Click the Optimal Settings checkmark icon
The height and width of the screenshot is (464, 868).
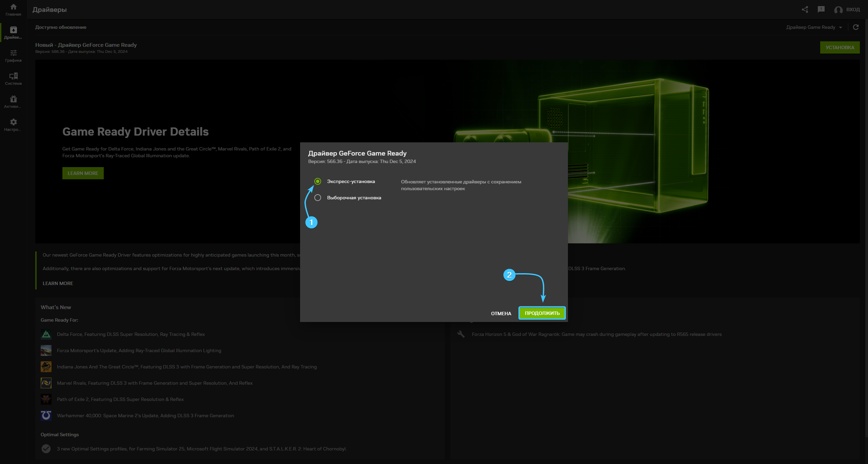pyautogui.click(x=46, y=449)
